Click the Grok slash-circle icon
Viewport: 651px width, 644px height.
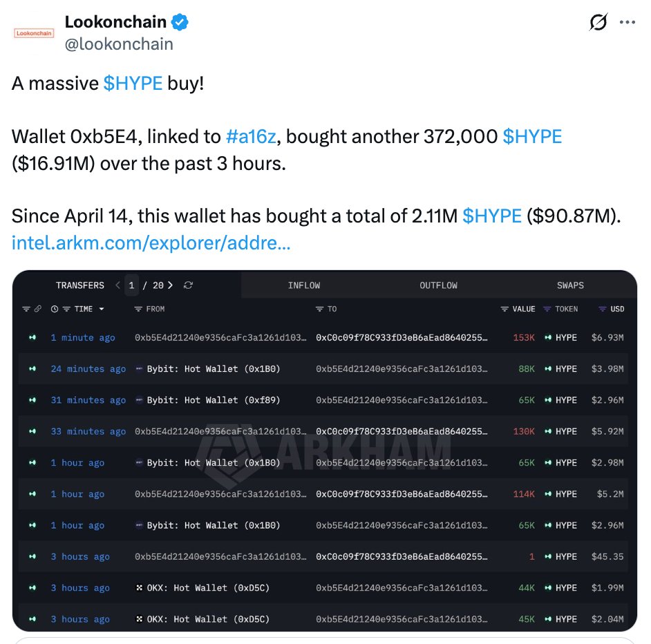598,22
